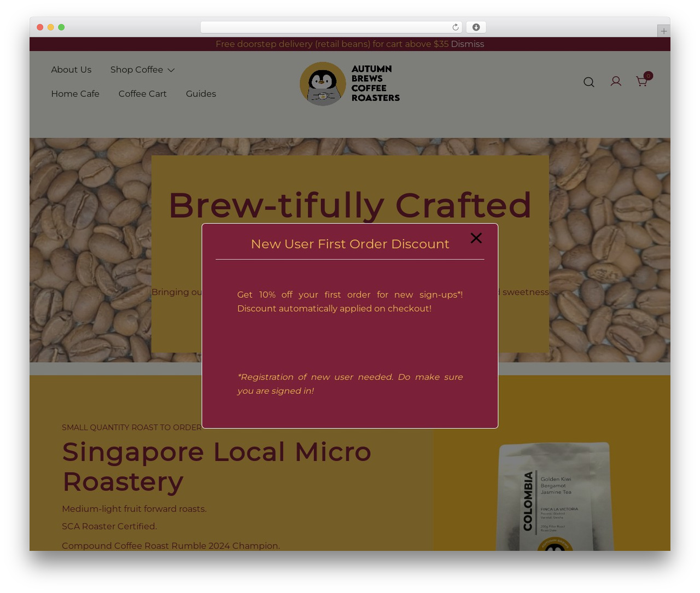Click the 'New User First Order Discount' popup title
The image size is (700, 593).
click(350, 244)
